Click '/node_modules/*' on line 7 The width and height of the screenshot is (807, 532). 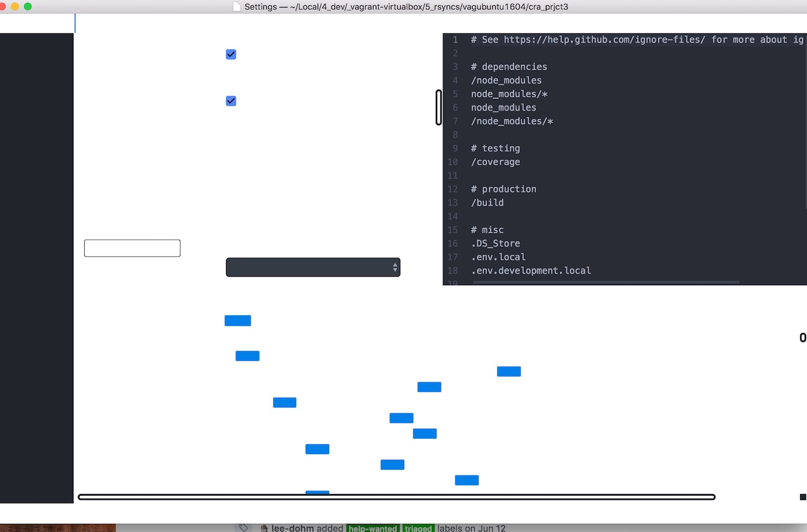click(x=512, y=121)
